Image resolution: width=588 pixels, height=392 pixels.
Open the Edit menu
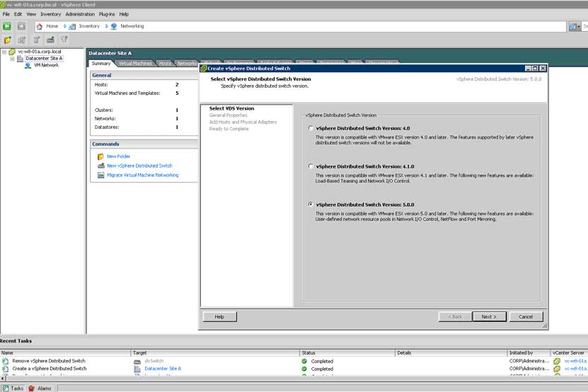click(18, 14)
